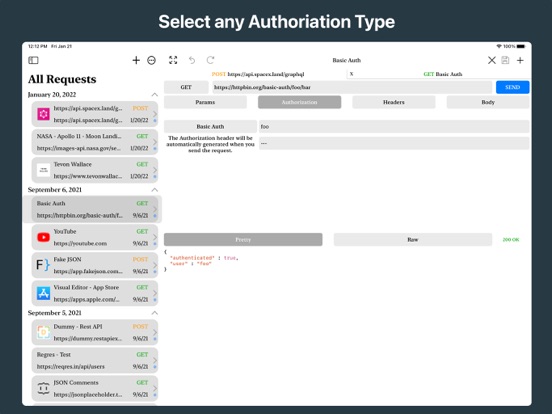The height and width of the screenshot is (414, 552).
Task: Click the blue SEND button
Action: tap(513, 87)
